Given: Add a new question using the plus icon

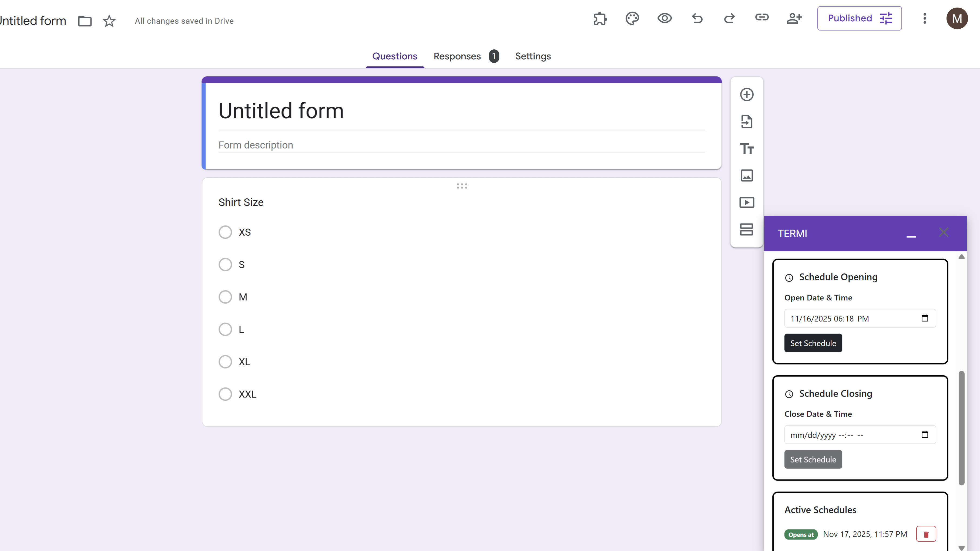Looking at the screenshot, I should 746,94.
